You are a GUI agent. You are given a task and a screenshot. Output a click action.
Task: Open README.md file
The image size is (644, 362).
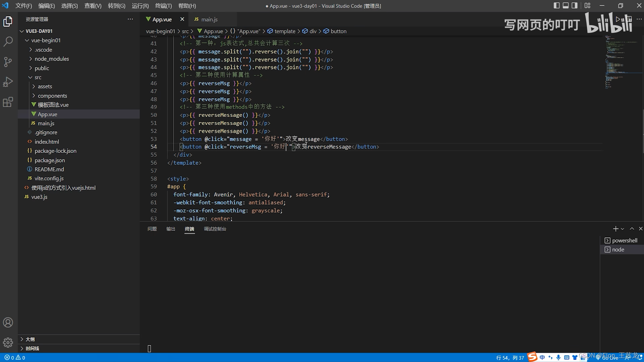point(79,169)
